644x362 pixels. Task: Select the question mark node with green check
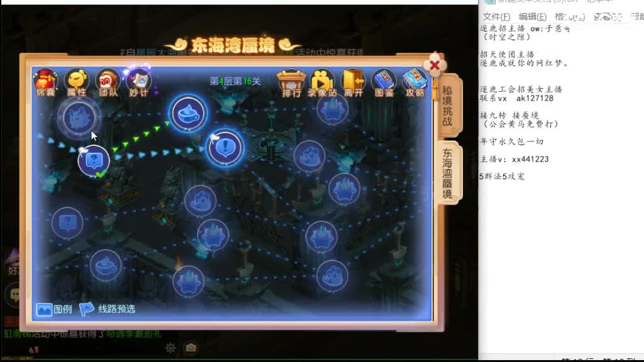[94, 160]
